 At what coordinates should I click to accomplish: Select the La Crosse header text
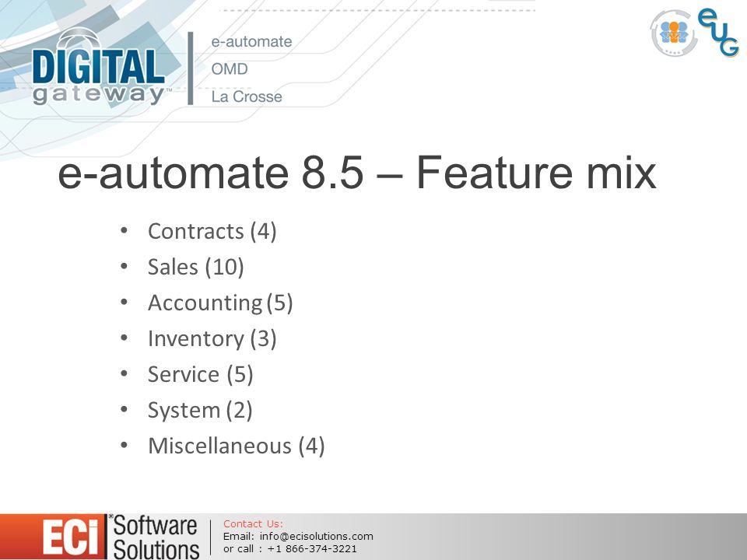click(x=247, y=96)
